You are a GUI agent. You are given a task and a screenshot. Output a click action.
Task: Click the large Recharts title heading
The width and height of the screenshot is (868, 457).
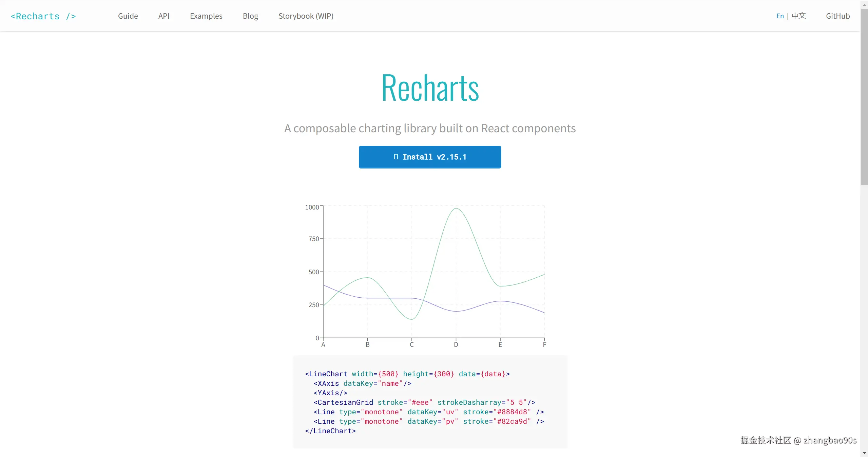pyautogui.click(x=430, y=88)
